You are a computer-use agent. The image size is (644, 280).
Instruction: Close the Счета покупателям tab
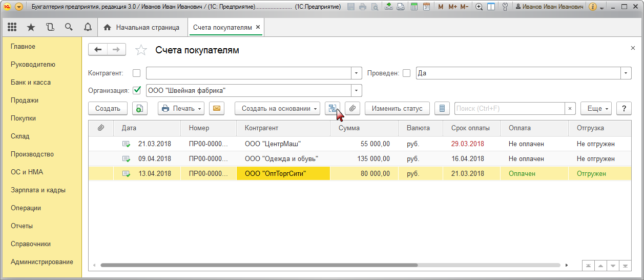pos(258,27)
